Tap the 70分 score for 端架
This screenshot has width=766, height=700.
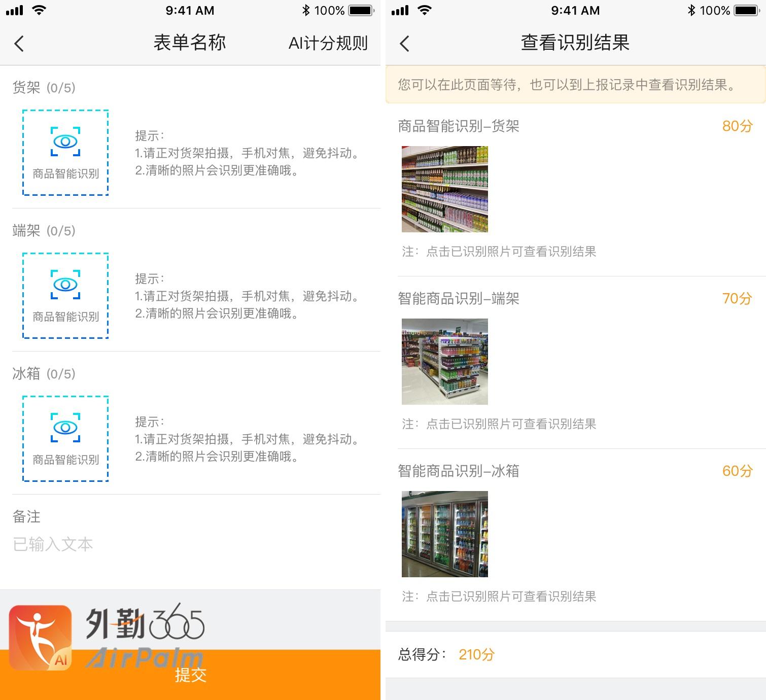click(x=737, y=298)
